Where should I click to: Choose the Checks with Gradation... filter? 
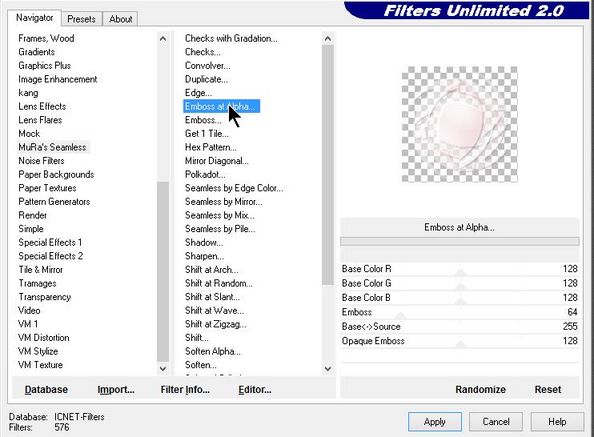tap(231, 38)
